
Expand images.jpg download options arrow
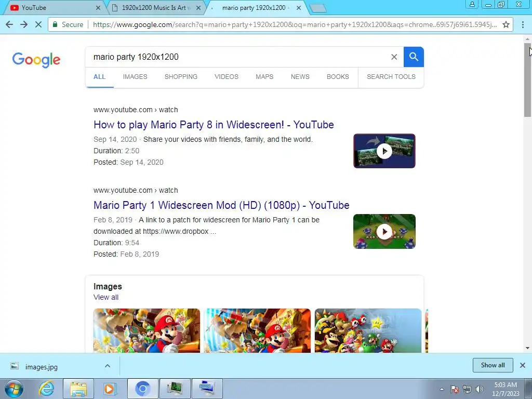(x=108, y=366)
